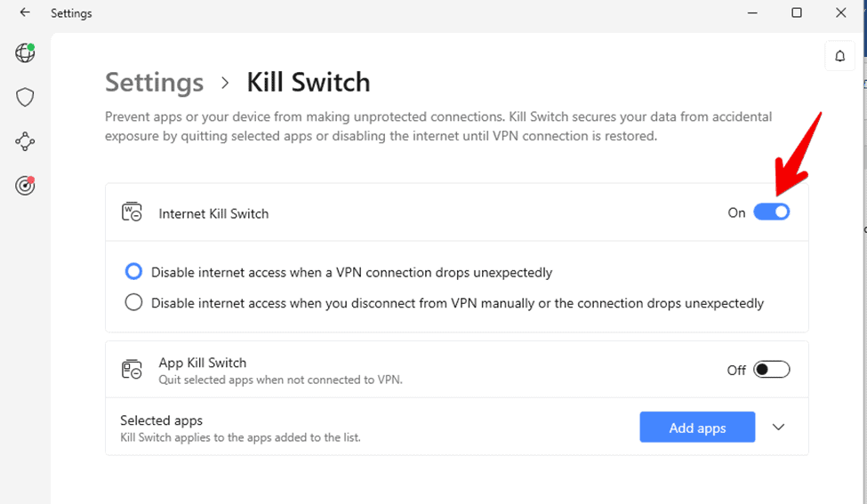The image size is (867, 504).
Task: Click the Selected apps row label
Action: click(162, 420)
